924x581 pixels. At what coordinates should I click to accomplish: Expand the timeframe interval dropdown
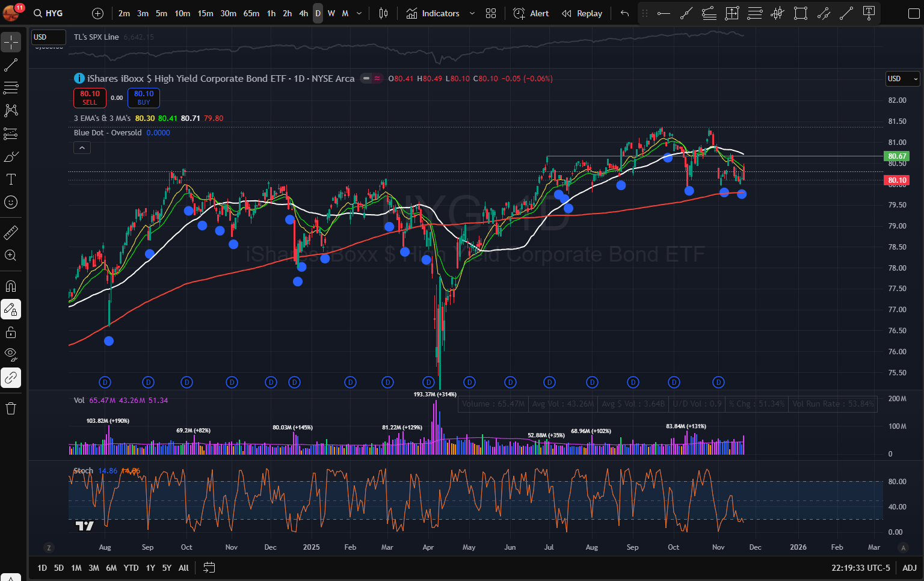(x=359, y=13)
